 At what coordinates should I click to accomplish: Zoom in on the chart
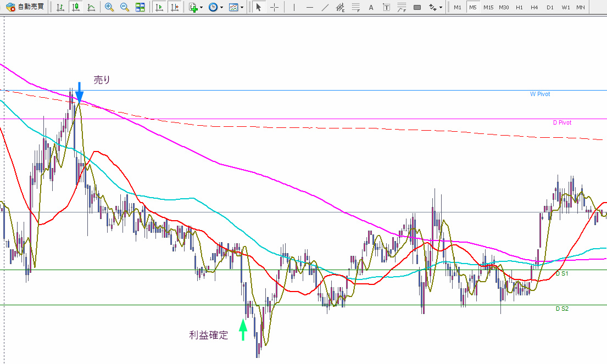coord(109,7)
